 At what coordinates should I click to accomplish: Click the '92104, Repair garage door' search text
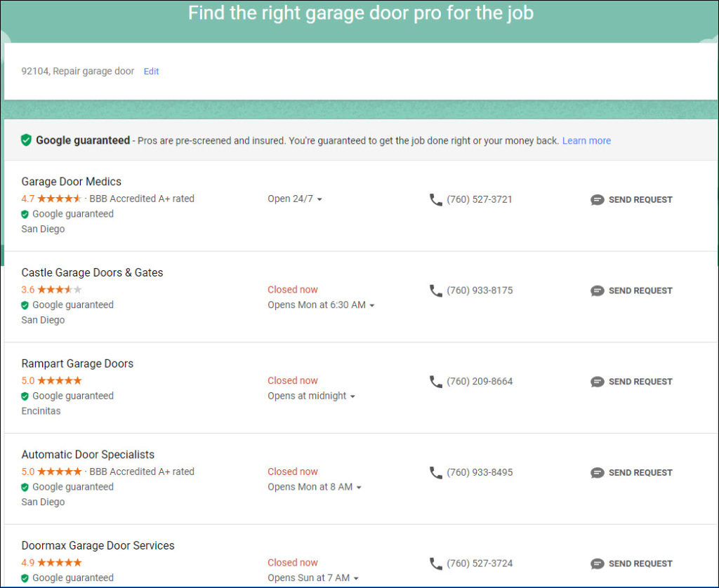coord(77,71)
